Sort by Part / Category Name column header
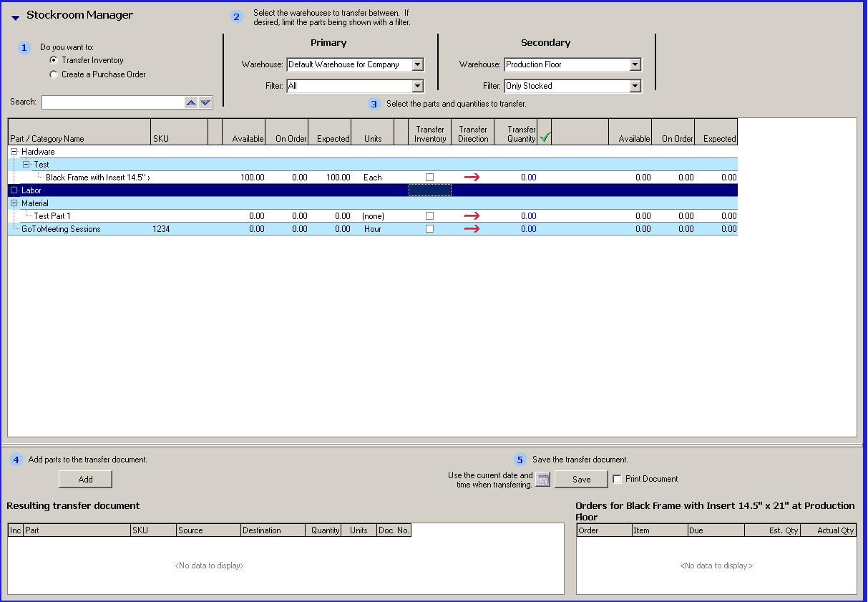Viewport: 868px width, 602px height. [x=79, y=132]
